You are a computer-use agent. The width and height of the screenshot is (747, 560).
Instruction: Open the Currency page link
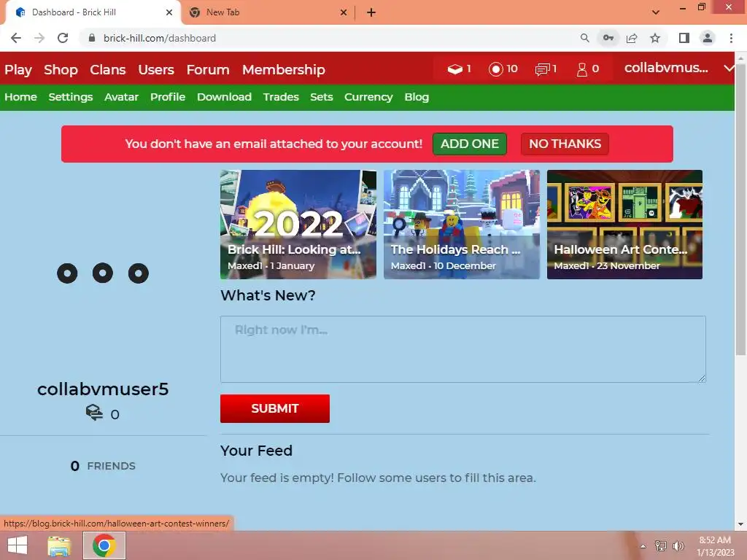(x=368, y=97)
